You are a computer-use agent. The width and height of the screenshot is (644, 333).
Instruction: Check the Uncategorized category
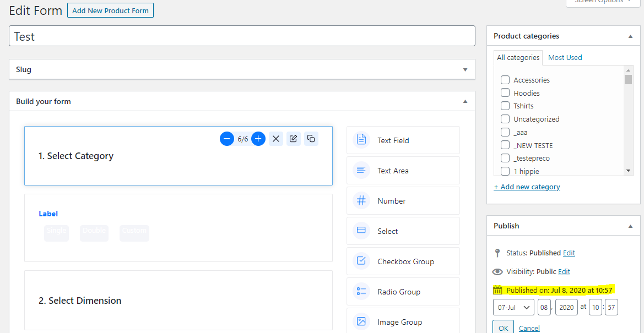[505, 119]
